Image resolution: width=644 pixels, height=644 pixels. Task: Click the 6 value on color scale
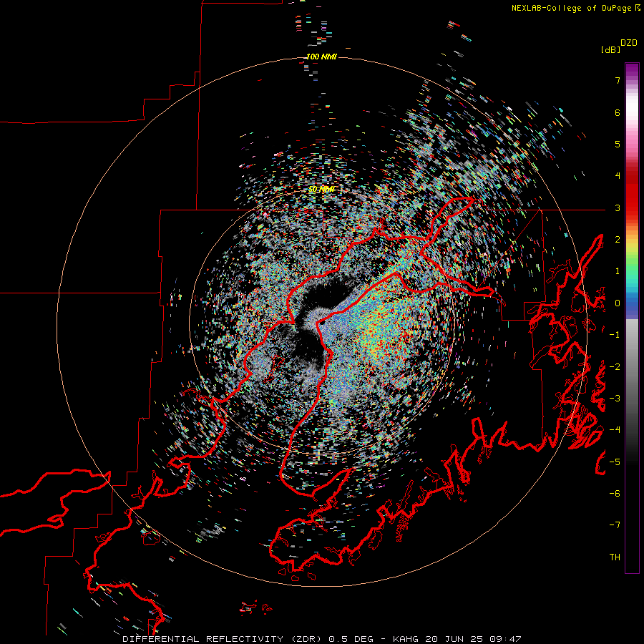click(x=618, y=112)
